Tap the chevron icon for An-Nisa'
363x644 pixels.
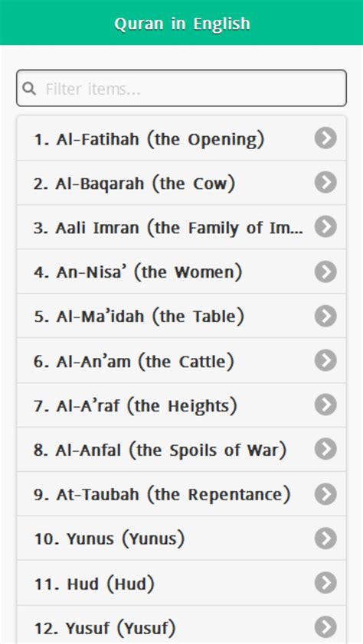[x=325, y=272]
